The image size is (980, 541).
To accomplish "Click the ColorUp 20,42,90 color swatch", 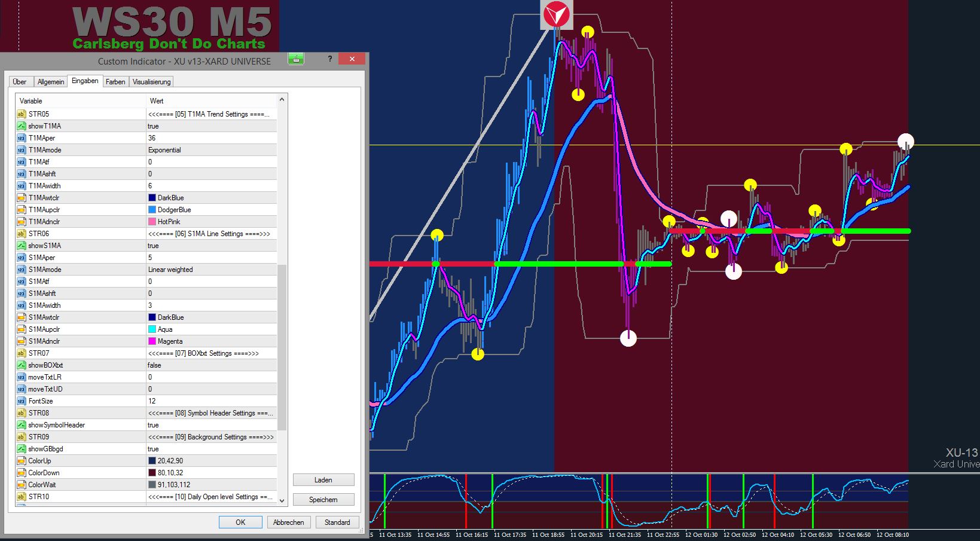I will tap(152, 461).
